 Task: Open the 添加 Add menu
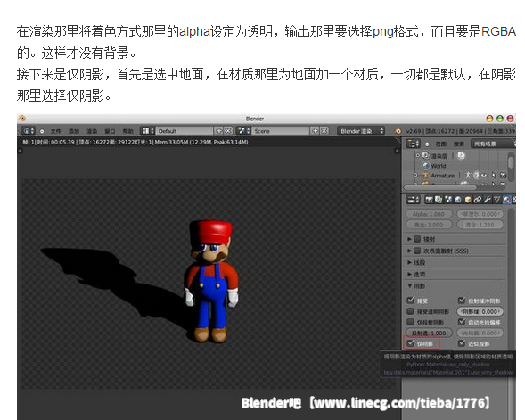click(74, 131)
